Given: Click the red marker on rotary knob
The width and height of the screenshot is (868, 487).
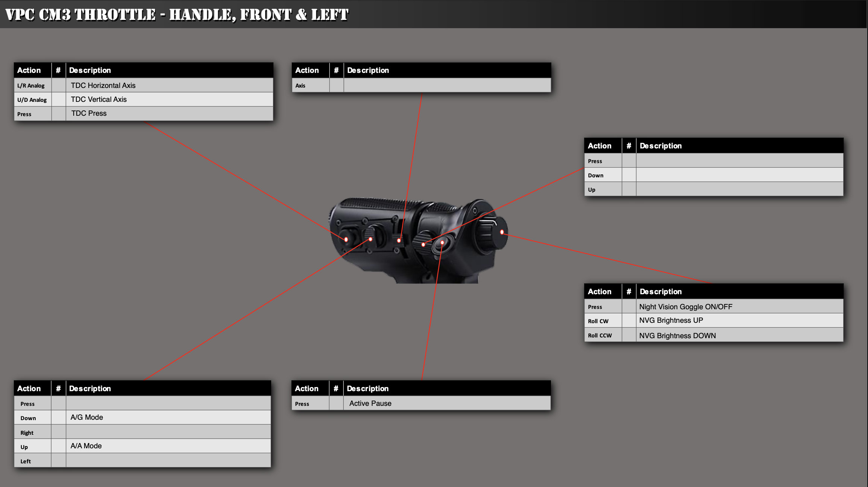Looking at the screenshot, I should (502, 232).
